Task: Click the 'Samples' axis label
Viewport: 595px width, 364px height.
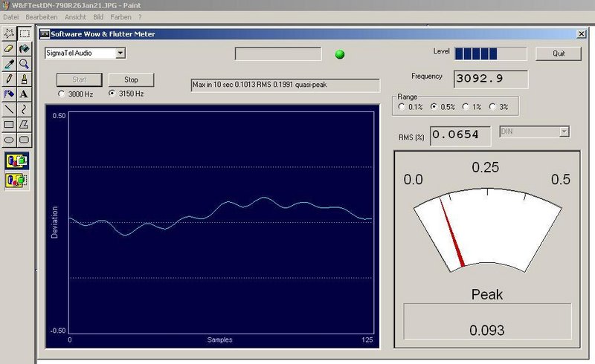Action: point(219,339)
